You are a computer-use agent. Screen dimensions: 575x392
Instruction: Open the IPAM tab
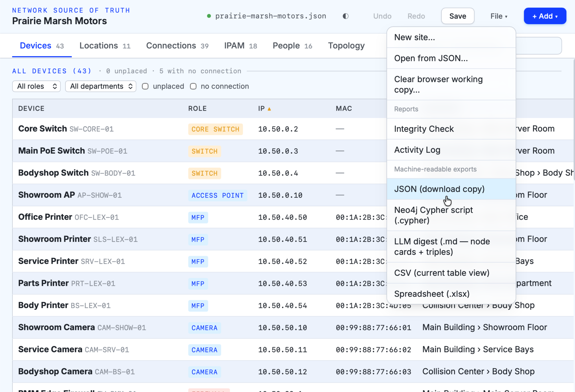[241, 46]
